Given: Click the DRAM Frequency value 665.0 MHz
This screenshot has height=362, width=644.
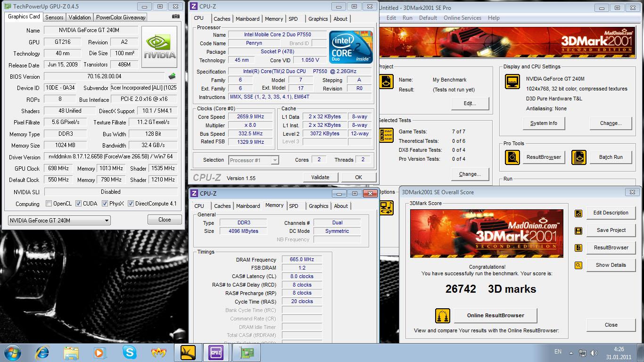Looking at the screenshot, I should click(302, 259).
